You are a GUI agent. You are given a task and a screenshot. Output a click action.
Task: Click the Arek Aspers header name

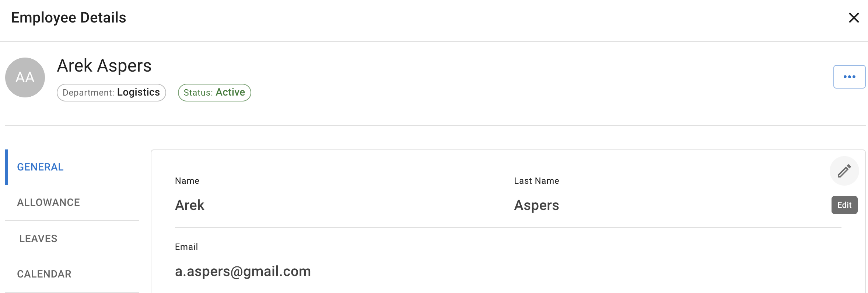(104, 66)
